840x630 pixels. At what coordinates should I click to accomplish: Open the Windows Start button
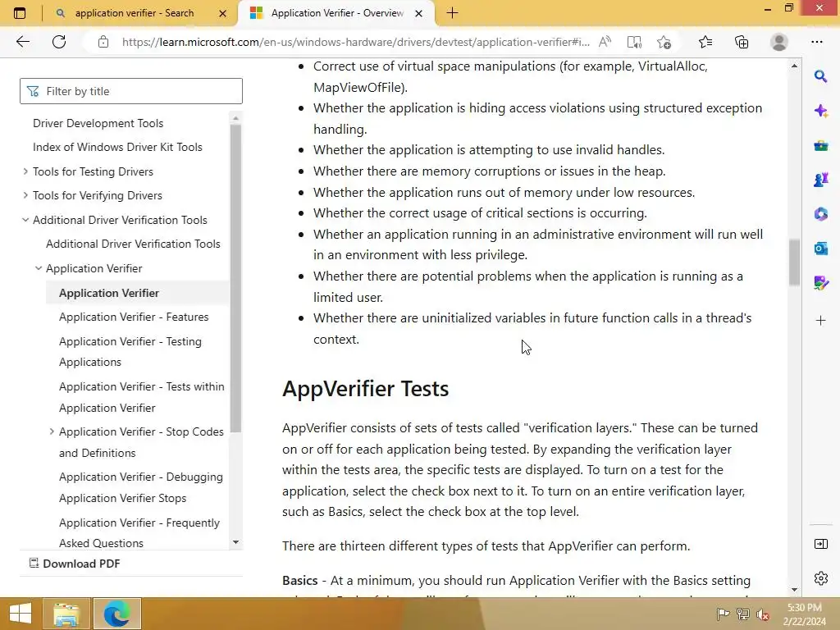(21, 614)
